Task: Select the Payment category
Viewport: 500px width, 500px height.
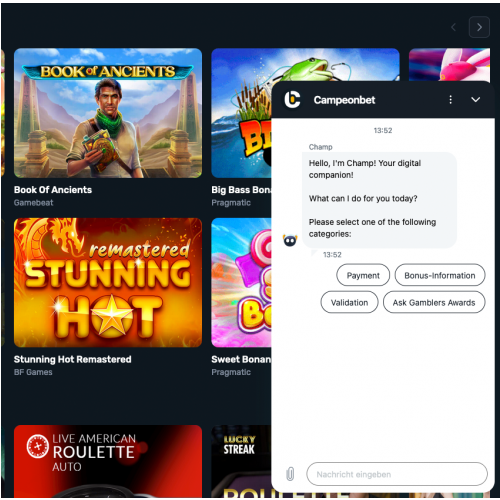Action: pyautogui.click(x=363, y=275)
